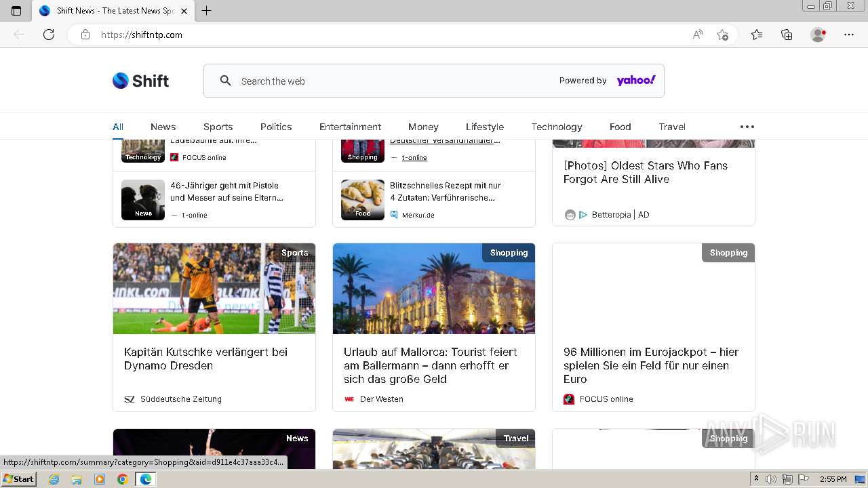The height and width of the screenshot is (488, 868).
Task: Open tab actions menu icon
Action: pos(16,11)
